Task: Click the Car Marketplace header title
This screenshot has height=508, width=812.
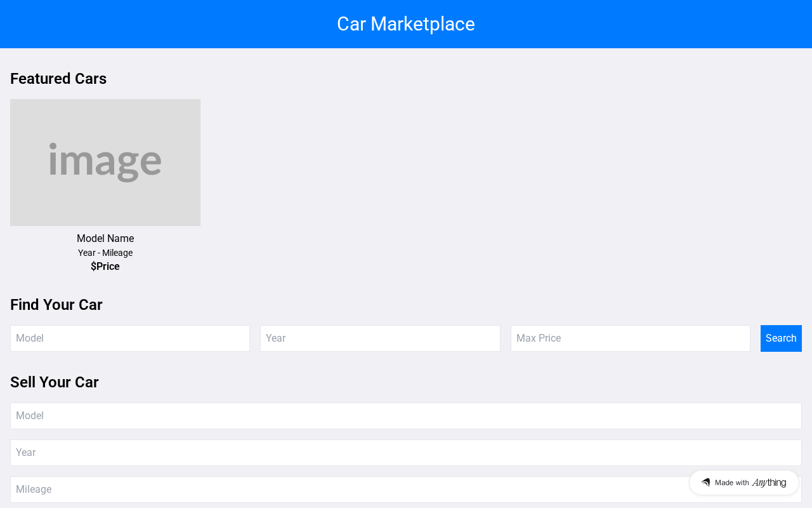Action: pos(406,24)
